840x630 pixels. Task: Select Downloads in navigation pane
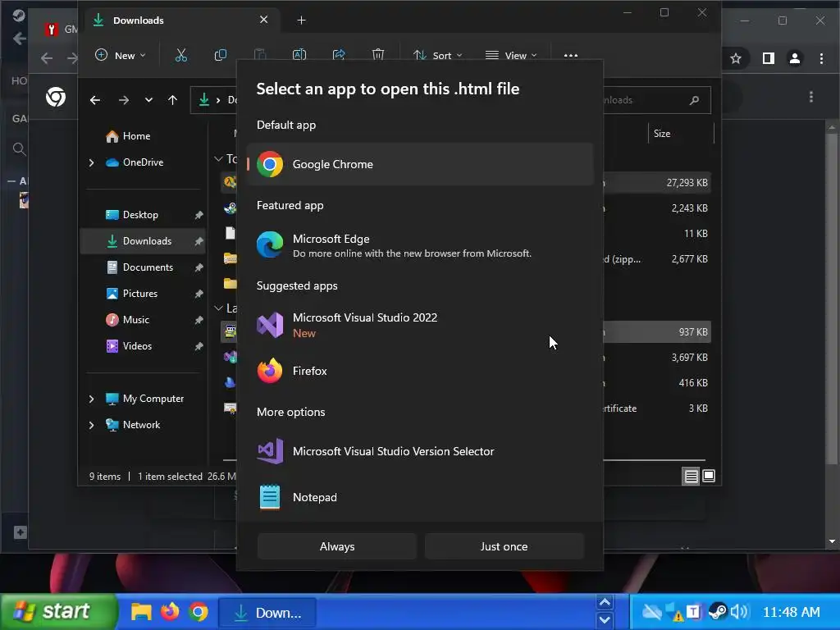(x=144, y=241)
